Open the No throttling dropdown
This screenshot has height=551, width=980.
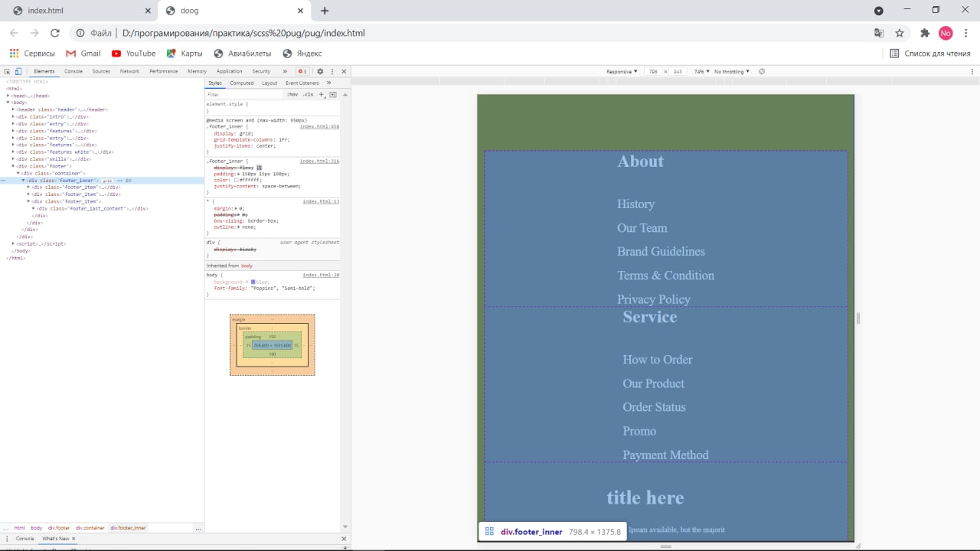point(732,71)
